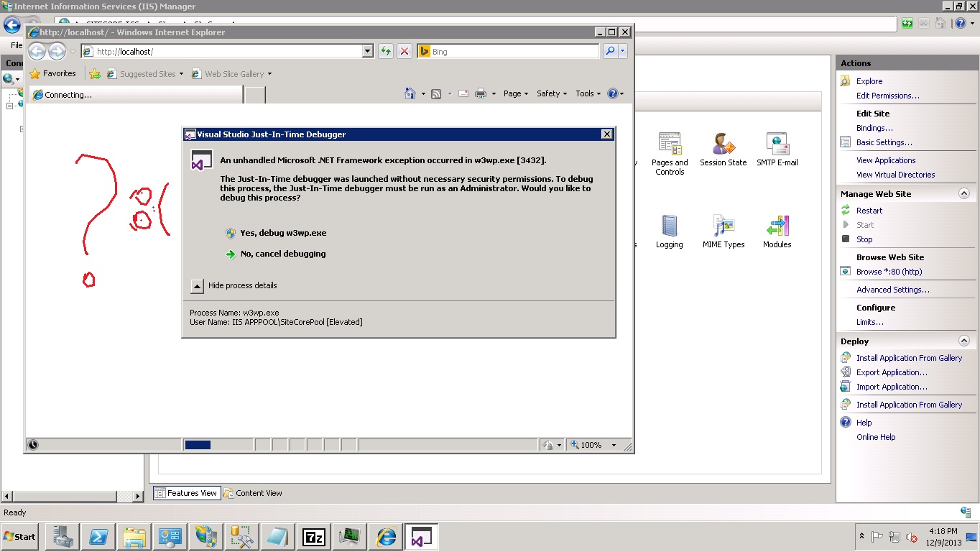Open Server Manager from taskbar
This screenshot has width=980, height=552.
pos(62,537)
